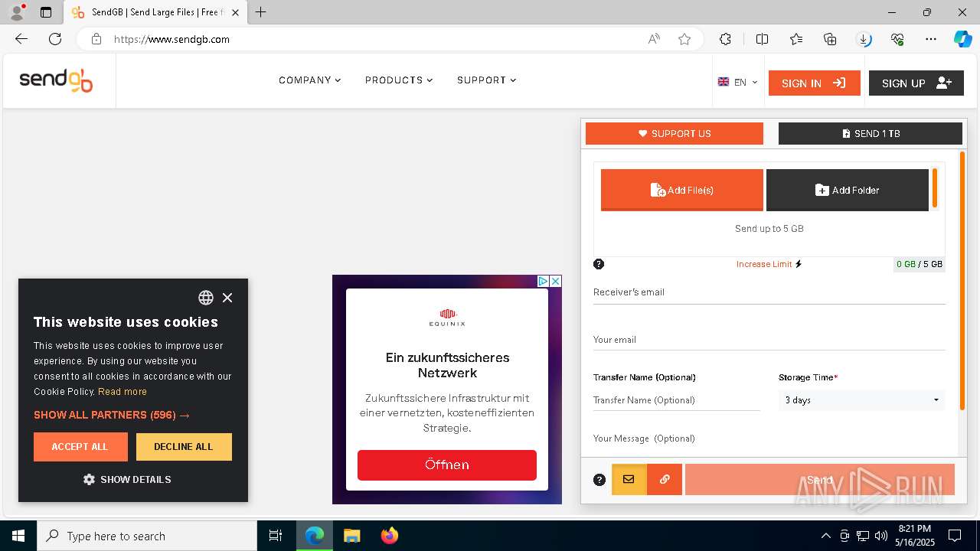Expand the PRODUCTS menu
Image resolution: width=980 pixels, height=551 pixels.
(399, 80)
